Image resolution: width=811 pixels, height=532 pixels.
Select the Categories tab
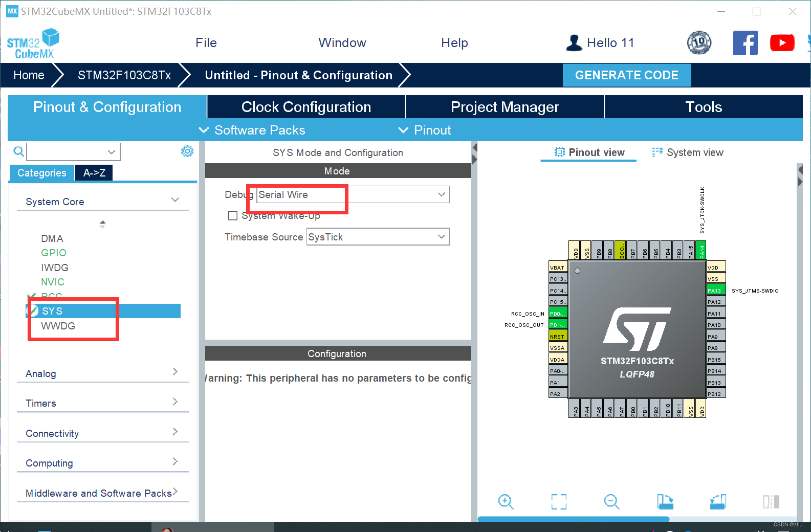click(x=41, y=173)
